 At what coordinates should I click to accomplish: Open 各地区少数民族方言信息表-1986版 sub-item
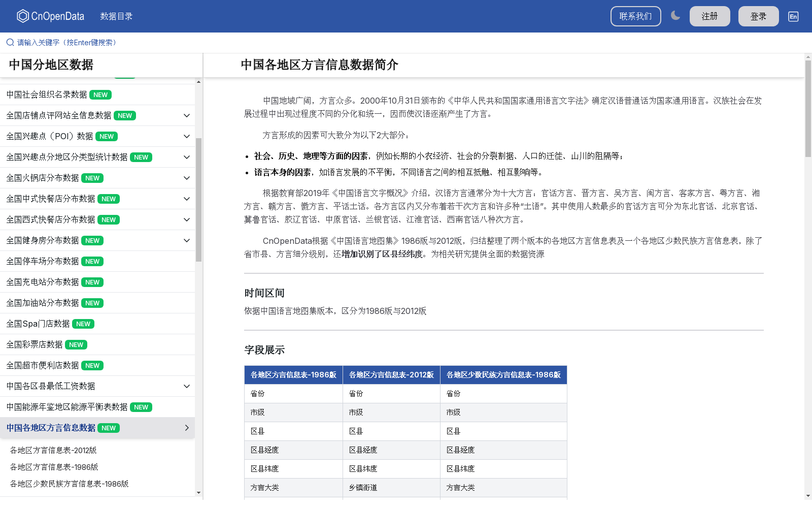[69, 484]
